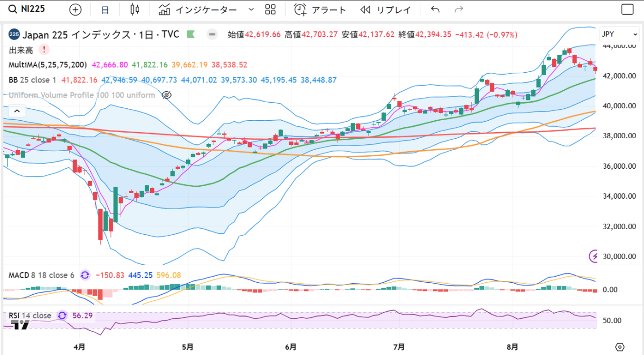Open chart settings hexagon gear icon
This screenshot has height=355, width=644.
[x=619, y=346]
